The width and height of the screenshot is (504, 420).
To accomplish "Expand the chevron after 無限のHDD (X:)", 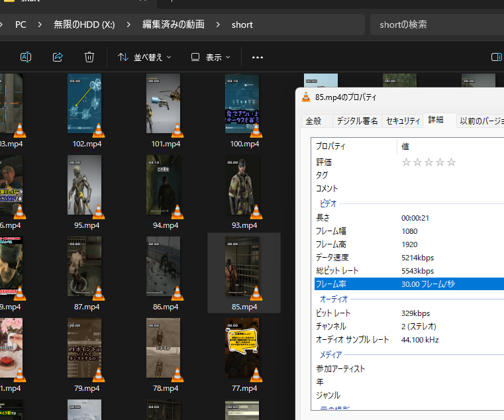I will (128, 25).
